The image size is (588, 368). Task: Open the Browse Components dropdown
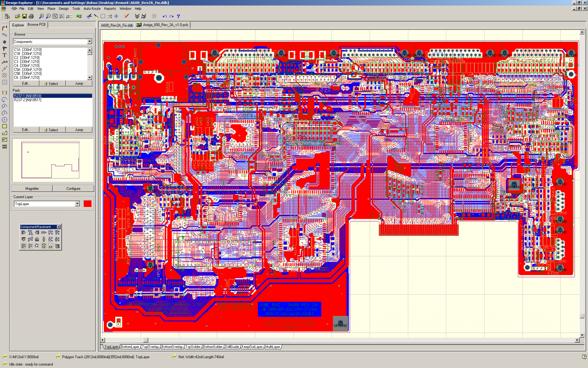(x=89, y=42)
